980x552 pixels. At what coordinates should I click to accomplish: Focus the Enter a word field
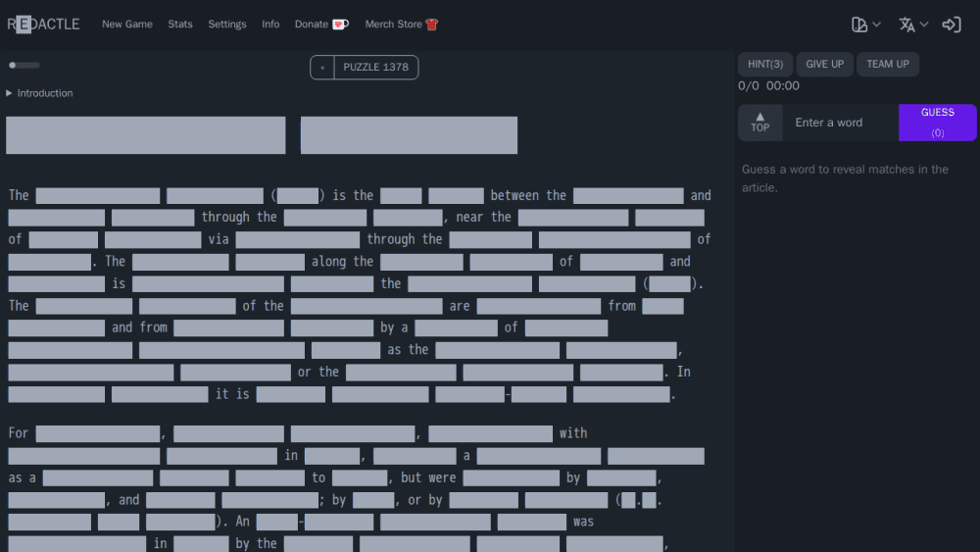tap(841, 123)
